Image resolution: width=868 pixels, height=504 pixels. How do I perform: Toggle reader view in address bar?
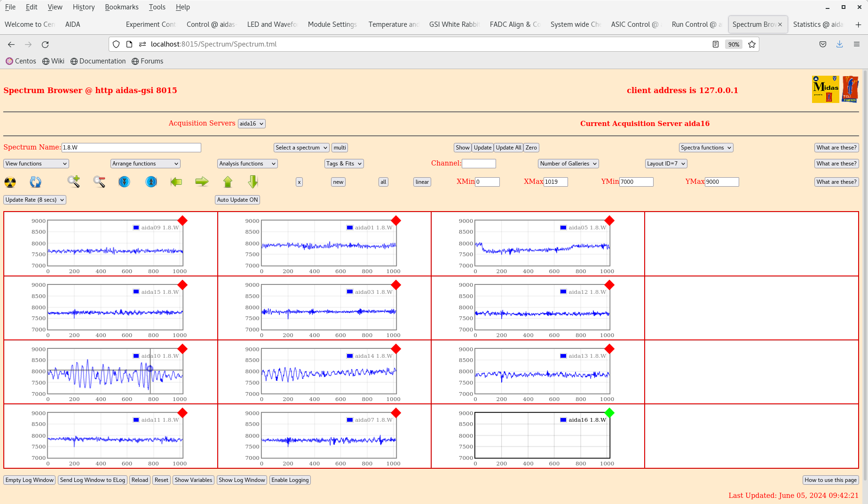coord(716,44)
